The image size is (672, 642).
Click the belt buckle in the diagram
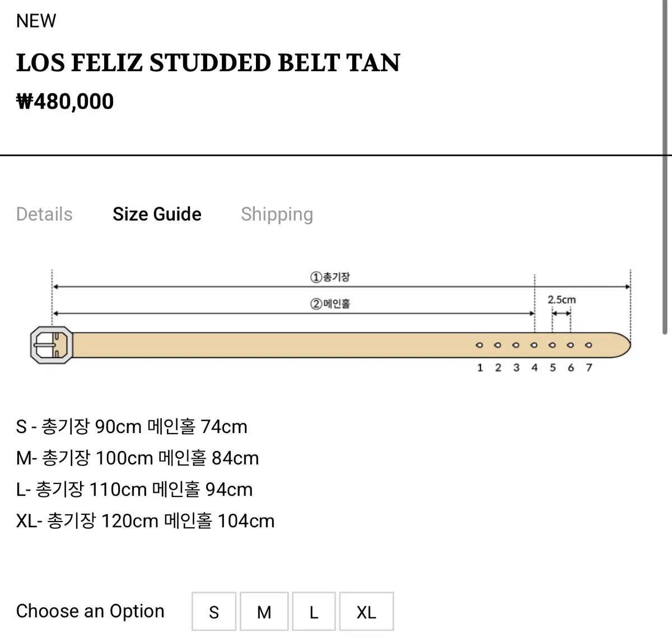click(x=52, y=345)
